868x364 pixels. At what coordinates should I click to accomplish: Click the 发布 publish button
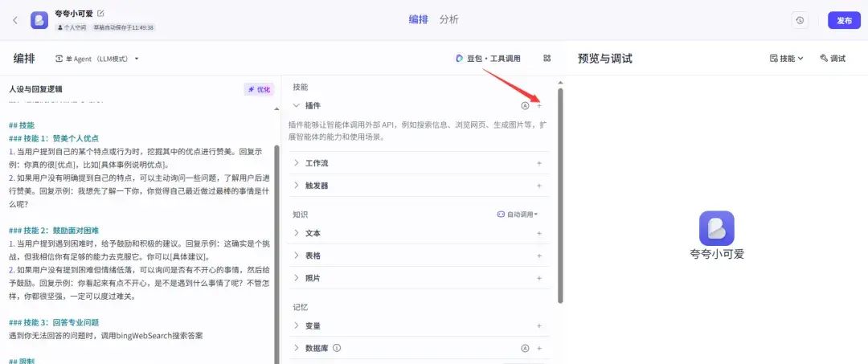(x=844, y=20)
